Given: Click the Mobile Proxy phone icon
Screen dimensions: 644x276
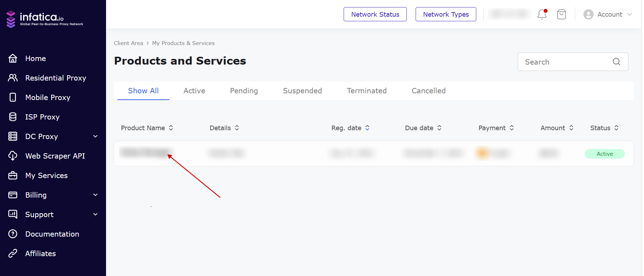Looking at the screenshot, I should [x=13, y=97].
